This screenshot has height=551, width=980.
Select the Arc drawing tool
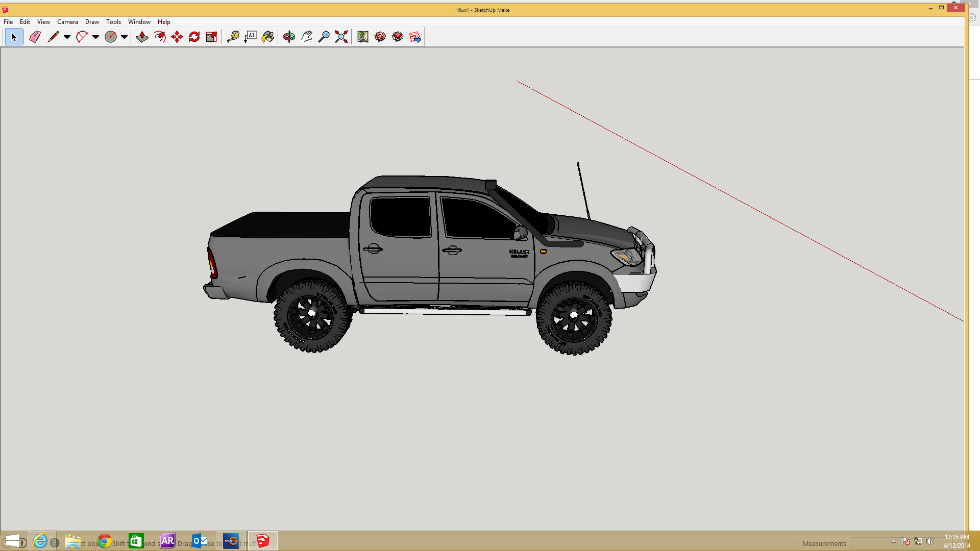pyautogui.click(x=82, y=37)
